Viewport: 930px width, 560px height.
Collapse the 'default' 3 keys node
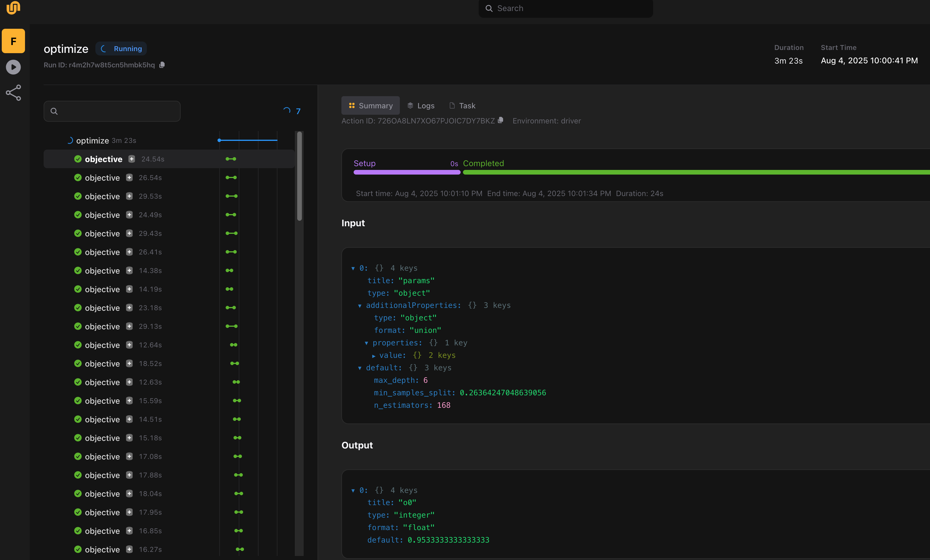pos(360,368)
